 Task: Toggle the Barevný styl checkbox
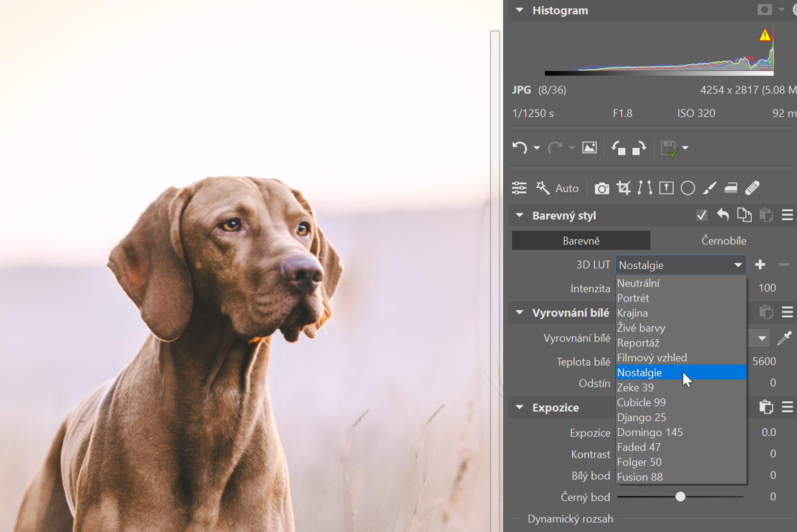tap(701, 215)
